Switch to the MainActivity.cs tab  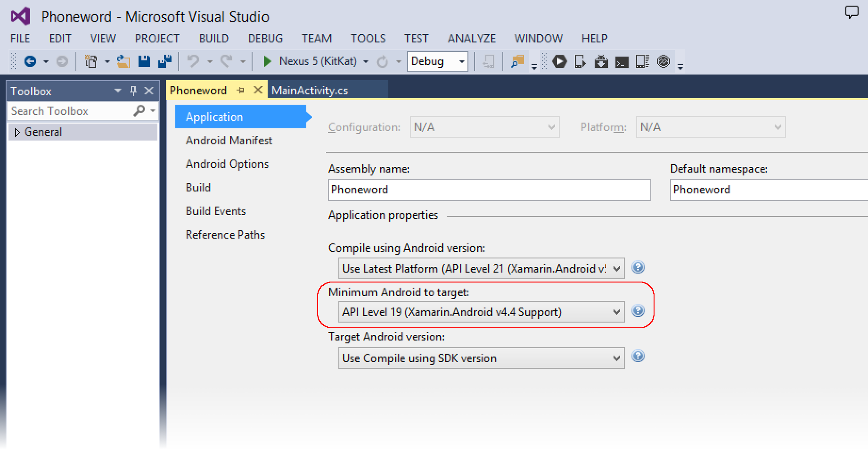310,91
